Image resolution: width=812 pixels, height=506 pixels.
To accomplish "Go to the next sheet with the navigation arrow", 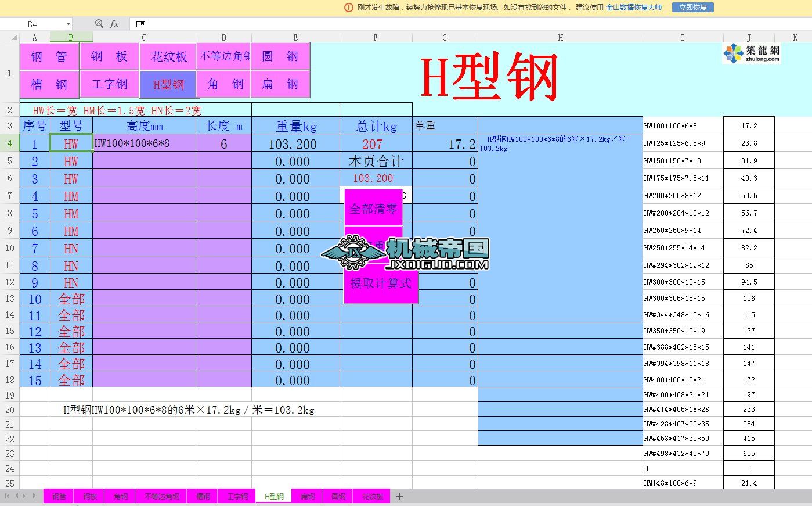I will tap(24, 496).
